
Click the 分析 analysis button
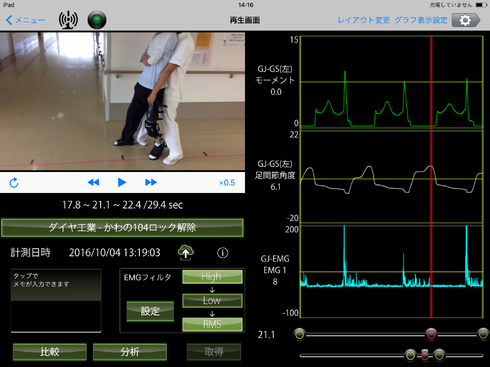[x=130, y=352]
